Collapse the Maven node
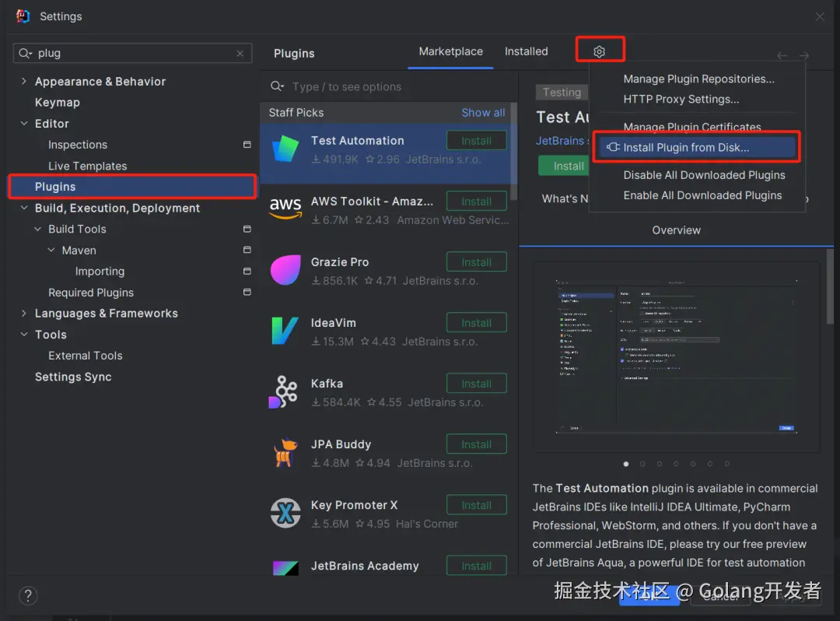 coord(51,250)
